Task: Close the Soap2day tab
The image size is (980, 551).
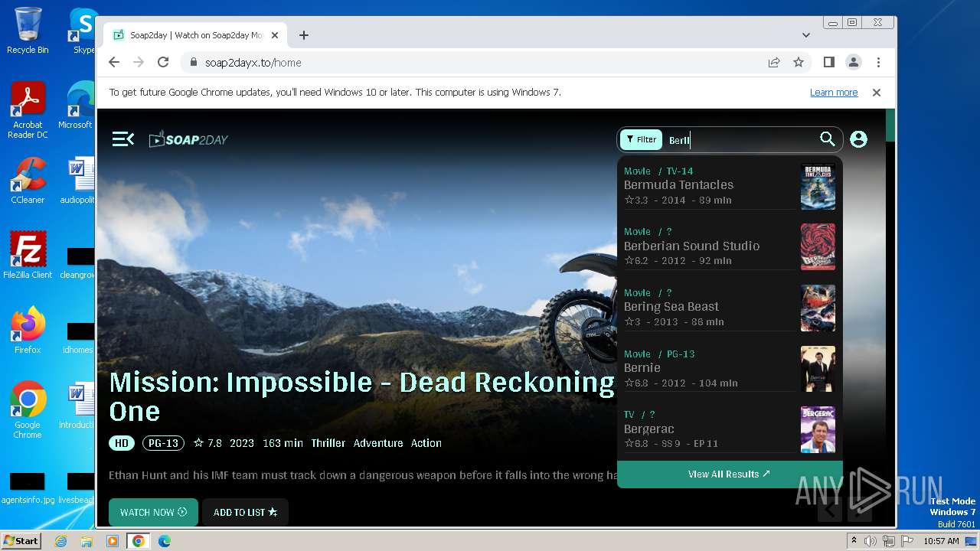Action: tap(275, 35)
